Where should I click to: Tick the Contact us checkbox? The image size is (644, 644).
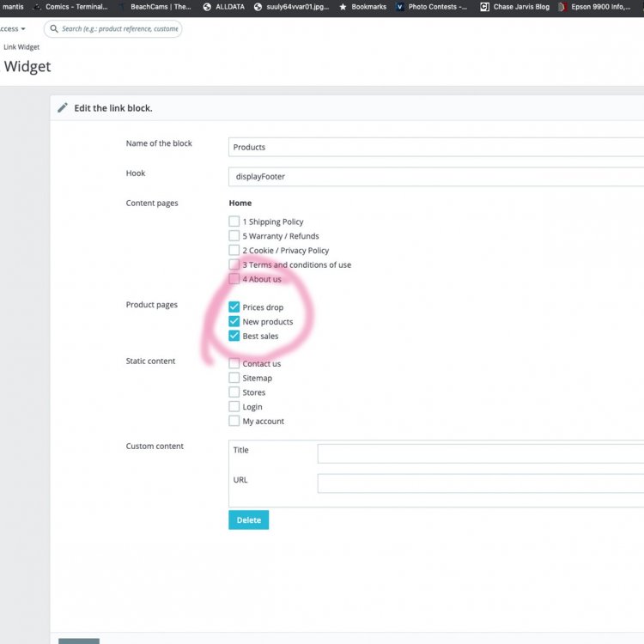(234, 363)
